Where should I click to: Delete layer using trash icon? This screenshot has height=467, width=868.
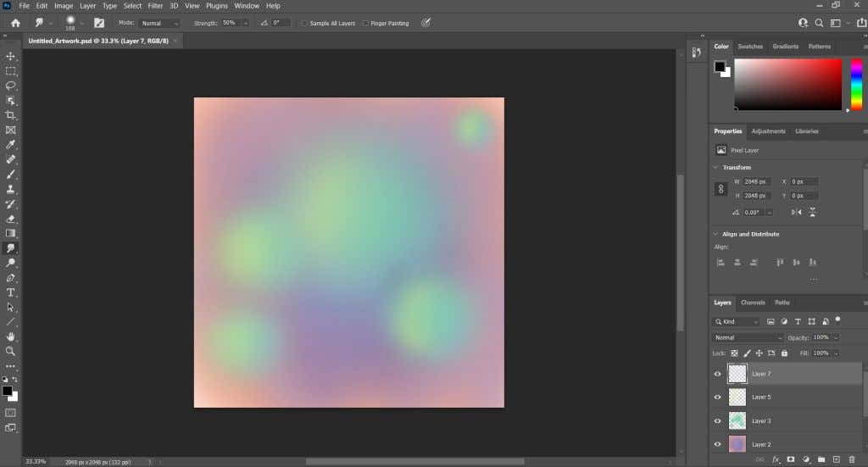851,459
